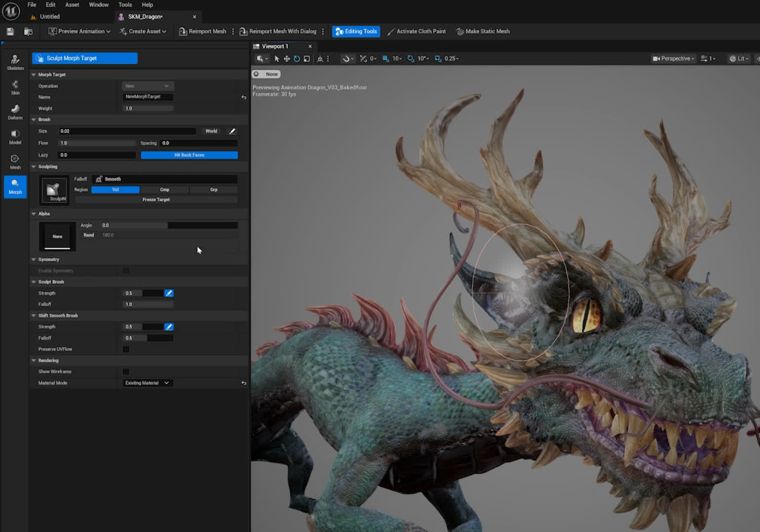Open the Perspective view dropdown
The image size is (760, 532).
[672, 58]
